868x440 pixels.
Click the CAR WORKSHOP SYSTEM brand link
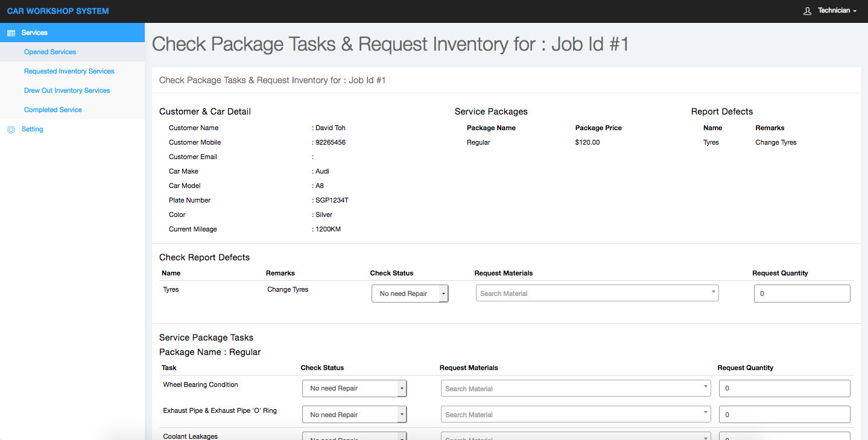58,11
